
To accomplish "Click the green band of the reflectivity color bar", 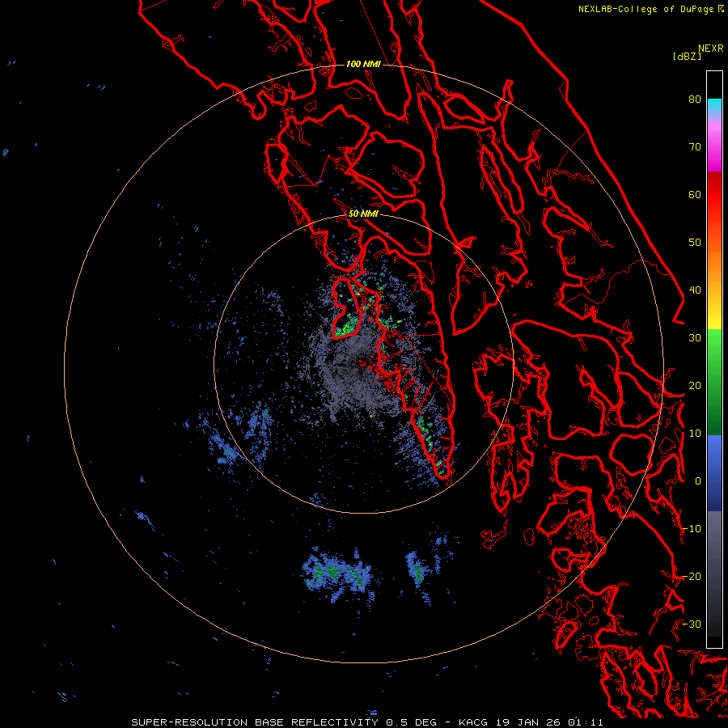I will pos(714,382).
